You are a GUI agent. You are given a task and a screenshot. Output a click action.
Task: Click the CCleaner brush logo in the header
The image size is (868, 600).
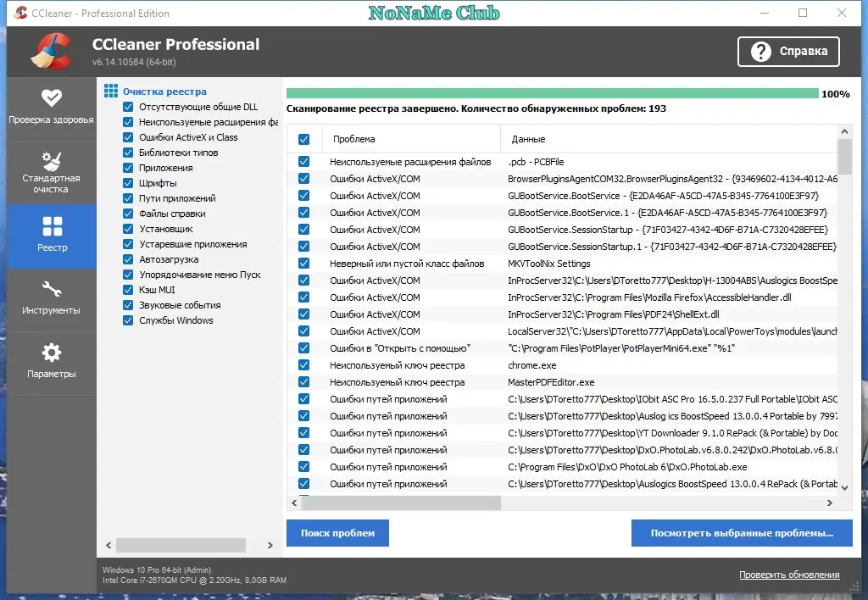[50, 51]
